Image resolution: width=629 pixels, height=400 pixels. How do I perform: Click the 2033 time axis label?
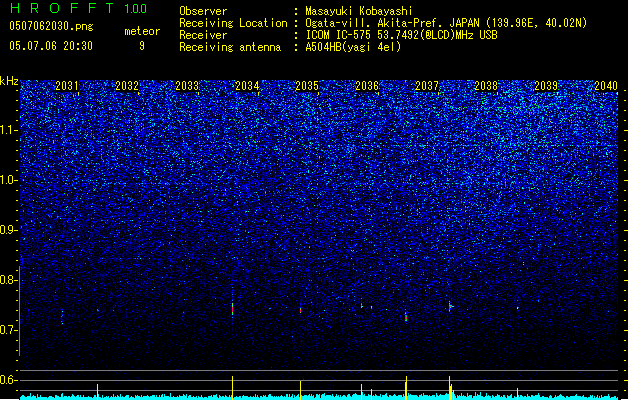click(187, 85)
